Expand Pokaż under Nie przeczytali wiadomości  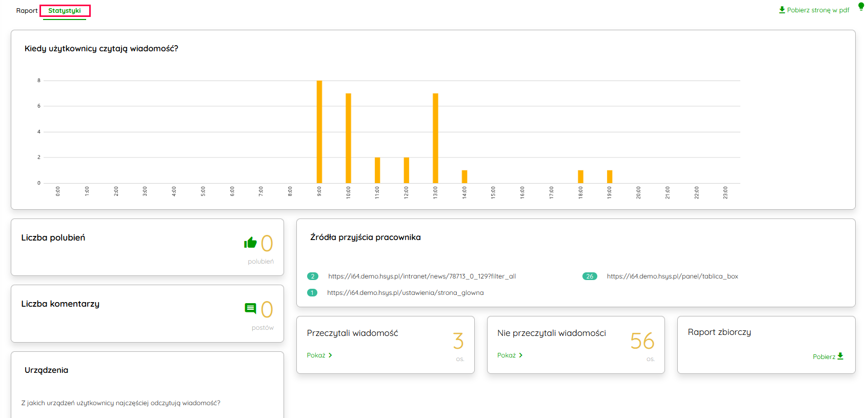[510, 355]
